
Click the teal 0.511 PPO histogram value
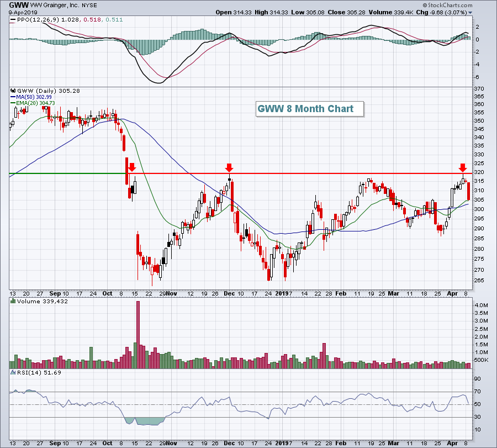click(114, 20)
